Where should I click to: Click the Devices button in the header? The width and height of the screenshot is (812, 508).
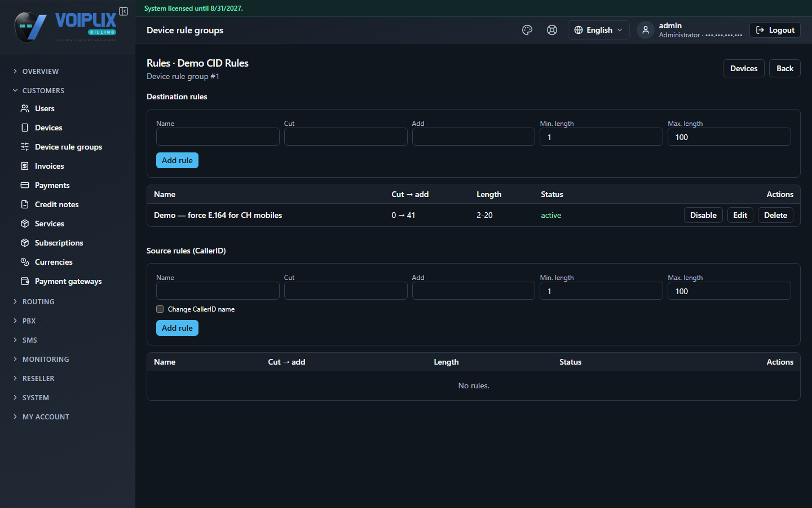point(744,68)
